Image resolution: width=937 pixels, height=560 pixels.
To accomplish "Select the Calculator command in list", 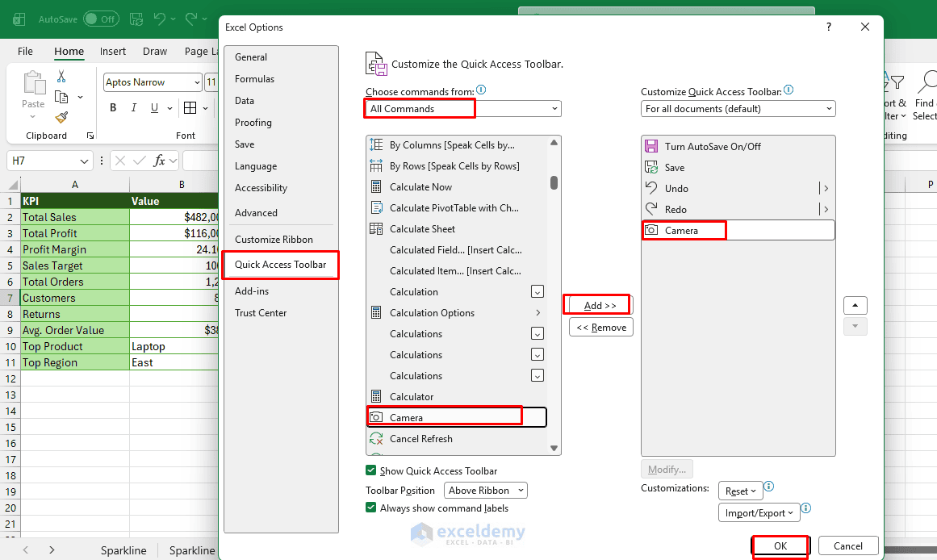I will 456,397.
